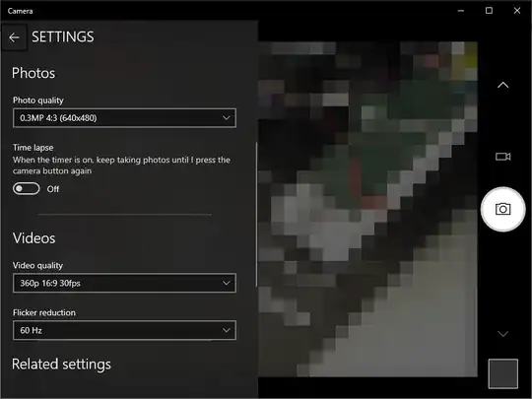Click the Time lapse description text
Image resolution: width=532 pixels, height=399 pixels.
click(x=121, y=166)
